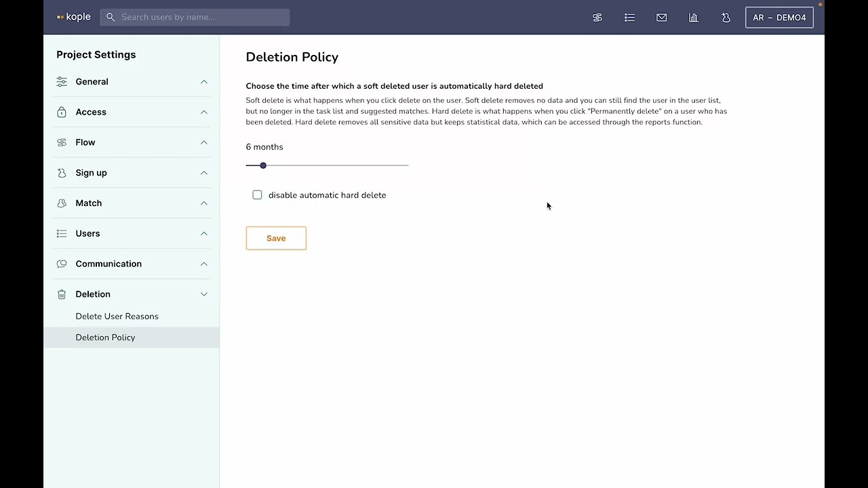Expand the Communication section chevron
Viewport: 868px width, 488px height.
(x=204, y=264)
